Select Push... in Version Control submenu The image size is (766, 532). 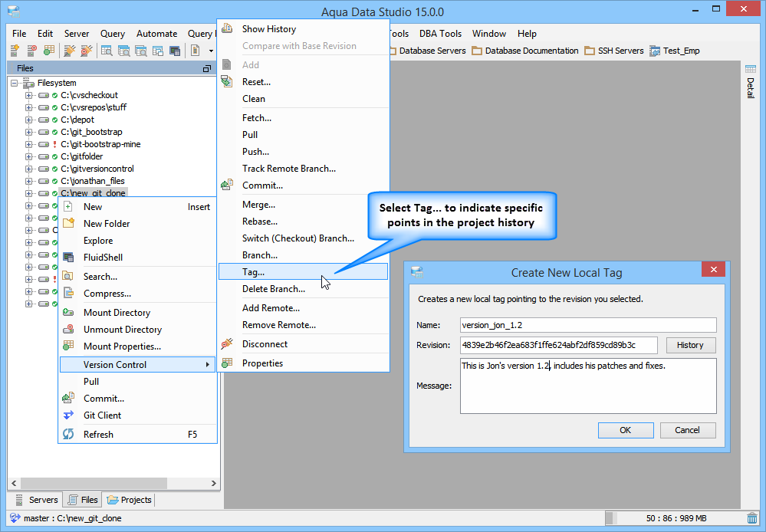pyautogui.click(x=303, y=152)
